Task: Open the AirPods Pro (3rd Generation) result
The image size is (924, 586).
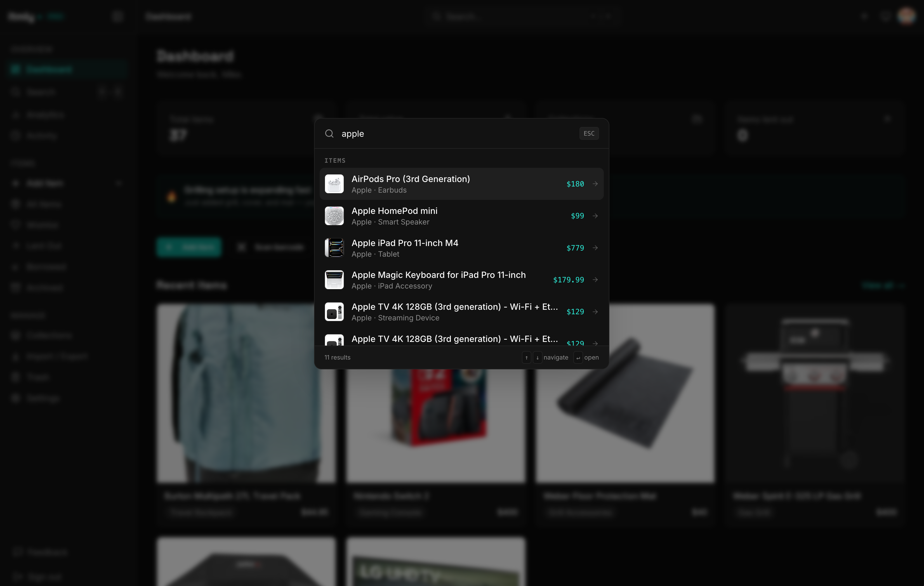Action: point(411,183)
